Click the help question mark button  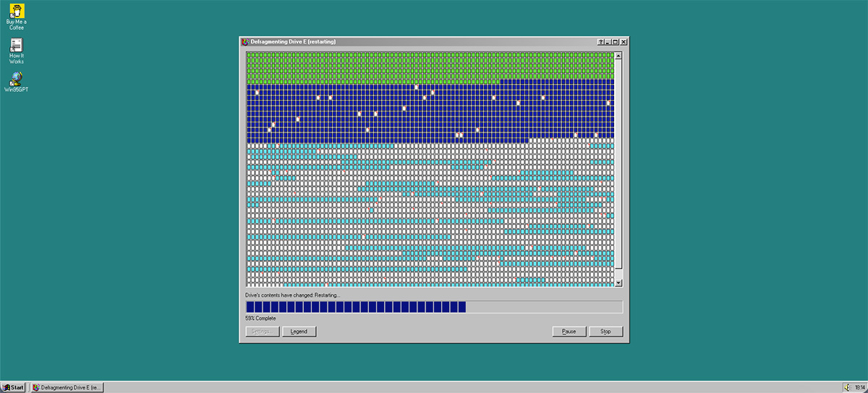coord(600,42)
